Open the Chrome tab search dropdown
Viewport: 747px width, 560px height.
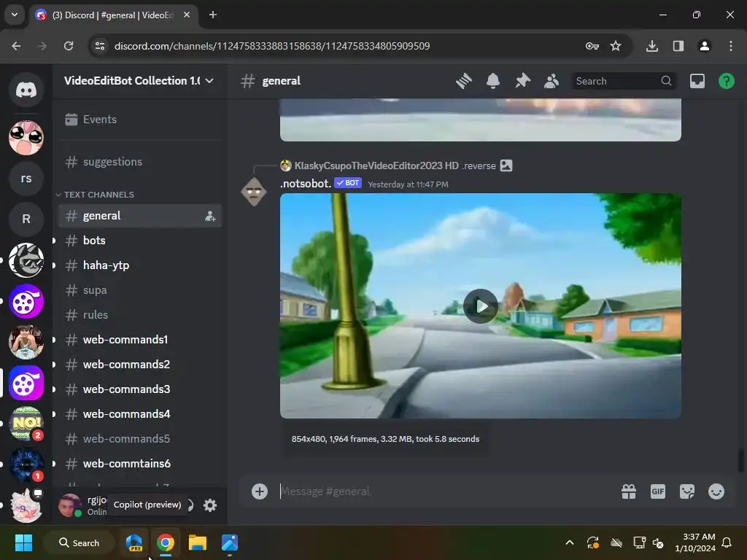[x=15, y=15]
